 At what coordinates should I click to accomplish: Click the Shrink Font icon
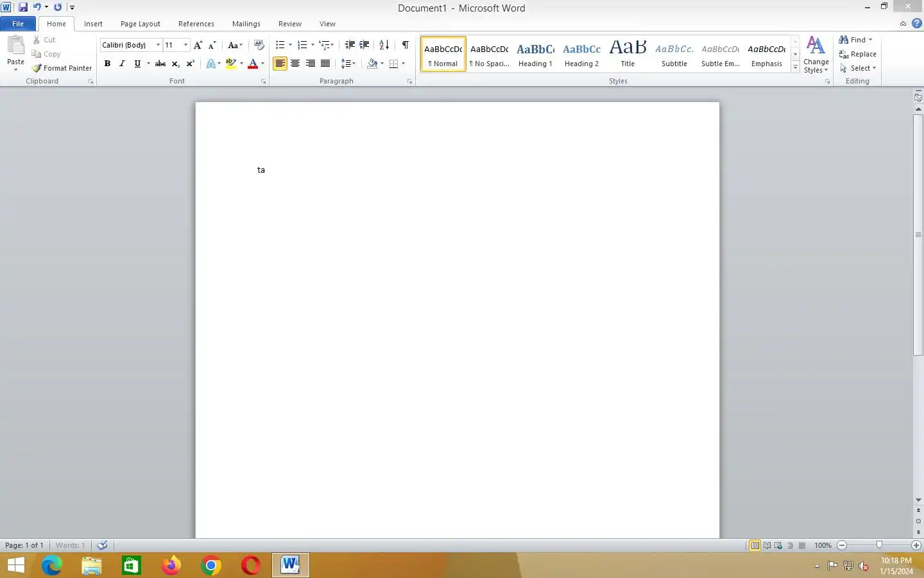pyautogui.click(x=212, y=45)
